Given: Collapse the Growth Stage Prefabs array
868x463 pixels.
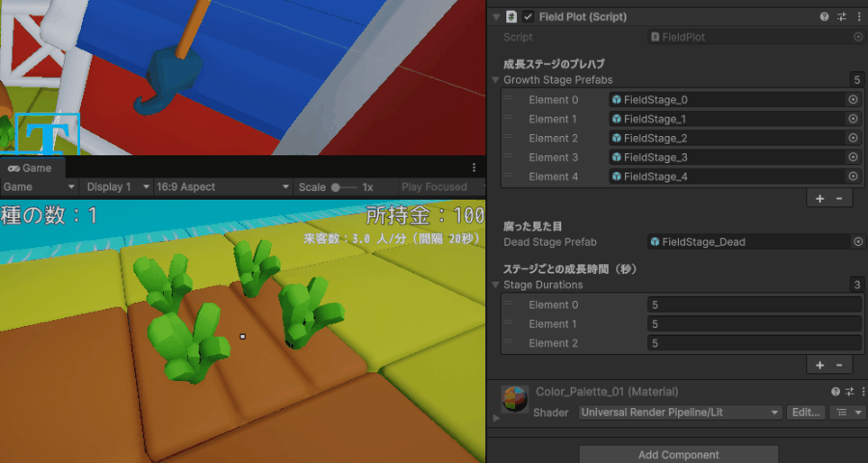Looking at the screenshot, I should [496, 80].
